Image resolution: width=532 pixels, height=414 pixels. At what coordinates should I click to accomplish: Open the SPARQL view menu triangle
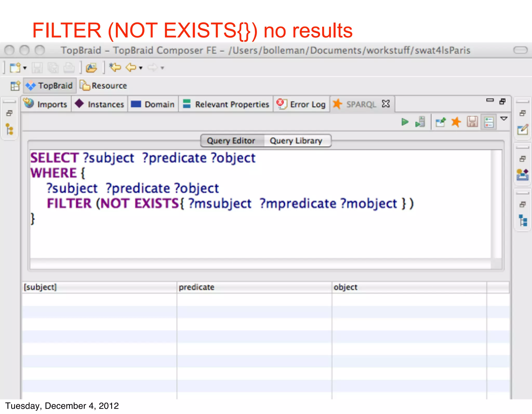504,119
